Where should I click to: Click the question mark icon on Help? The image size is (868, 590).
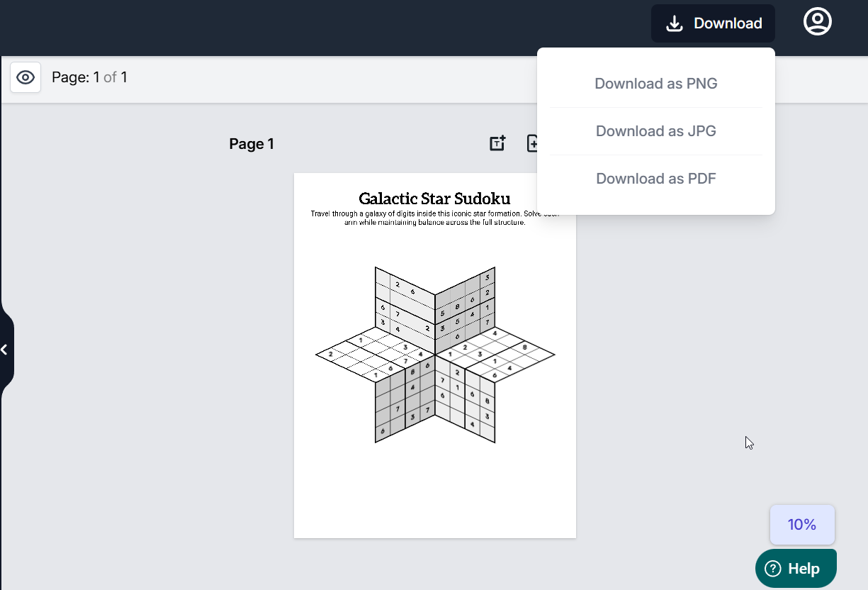[x=773, y=569]
